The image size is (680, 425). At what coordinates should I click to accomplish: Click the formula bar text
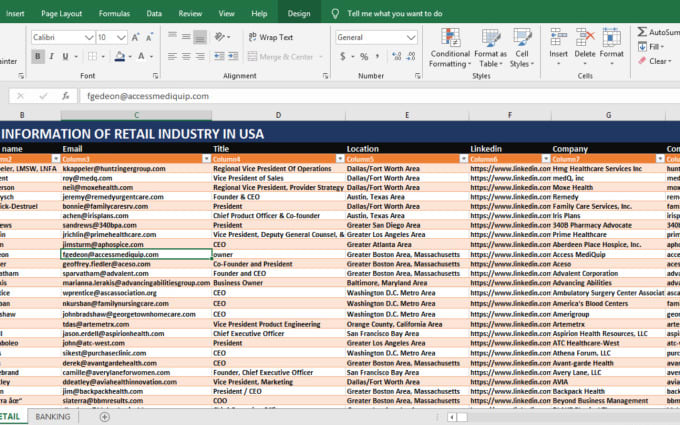pos(148,96)
